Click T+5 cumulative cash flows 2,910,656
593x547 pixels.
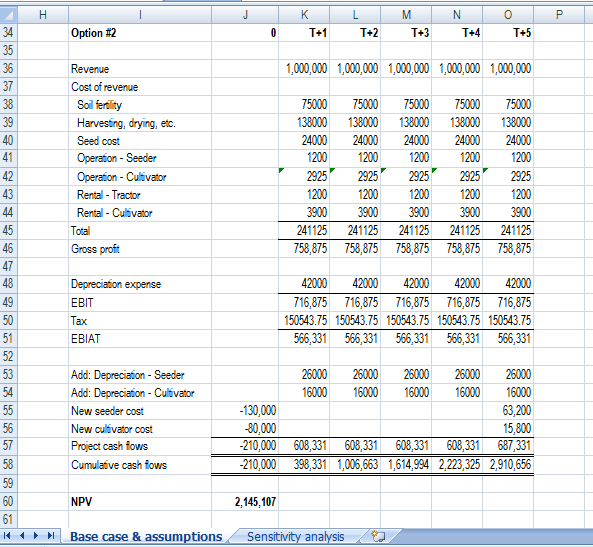point(508,465)
